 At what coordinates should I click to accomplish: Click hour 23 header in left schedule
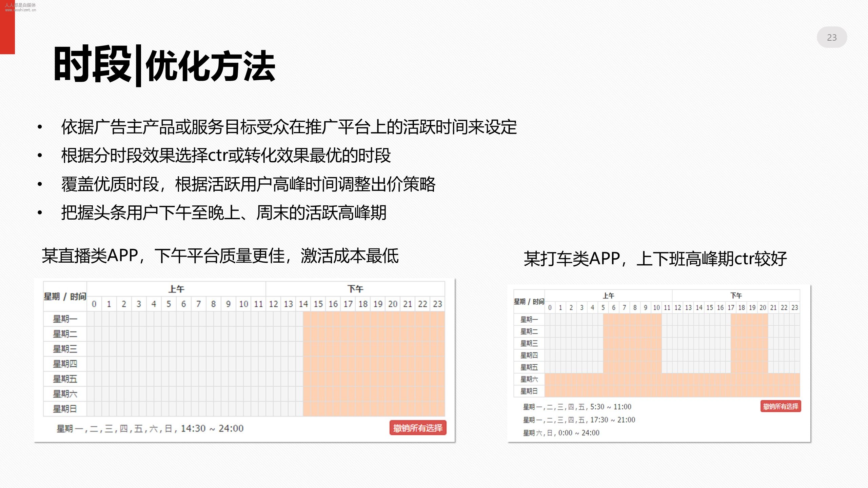(x=437, y=304)
